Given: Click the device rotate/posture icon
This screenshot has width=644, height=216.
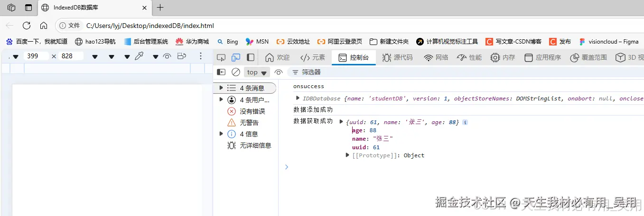Looking at the screenshot, I should point(181,56).
